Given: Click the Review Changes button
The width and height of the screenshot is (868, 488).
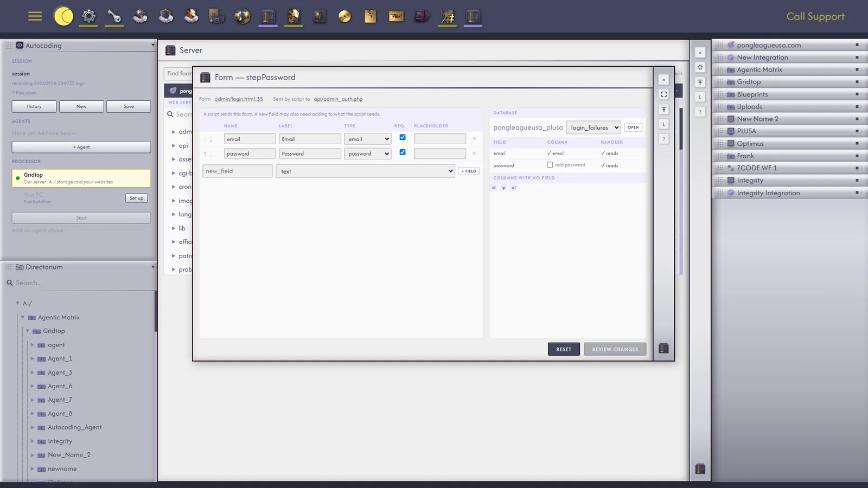Looking at the screenshot, I should click(x=615, y=349).
